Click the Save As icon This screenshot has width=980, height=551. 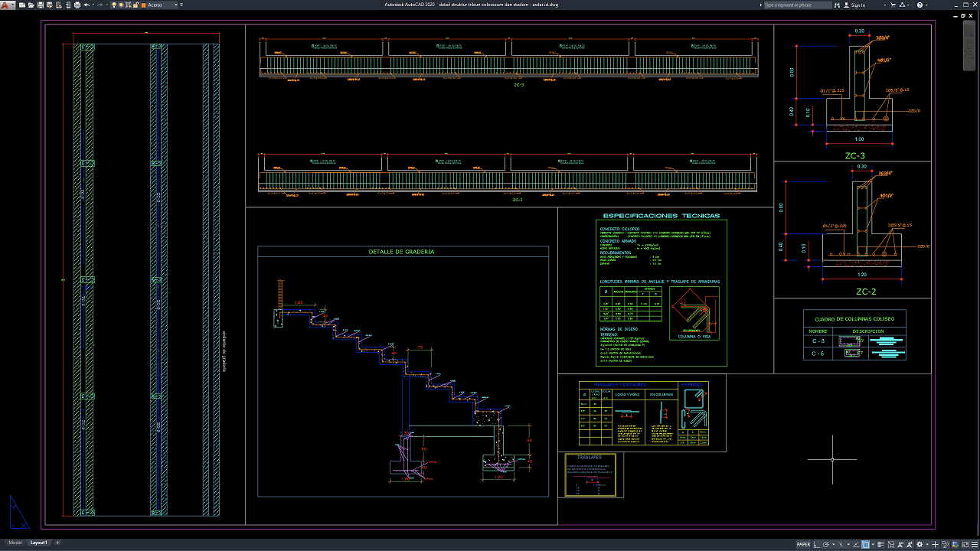pyautogui.click(x=50, y=5)
